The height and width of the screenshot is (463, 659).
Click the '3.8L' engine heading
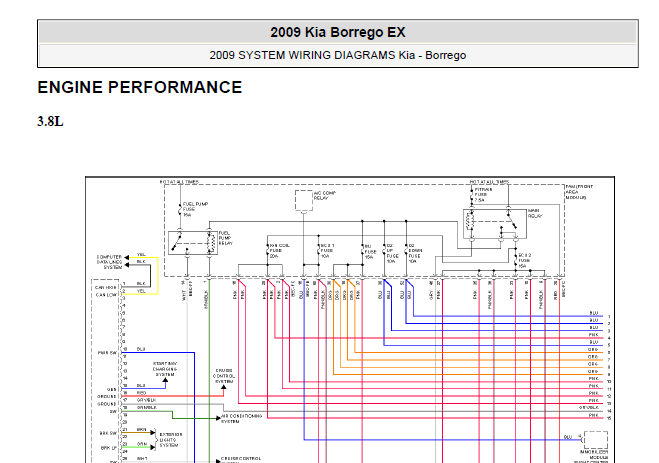tap(50, 121)
